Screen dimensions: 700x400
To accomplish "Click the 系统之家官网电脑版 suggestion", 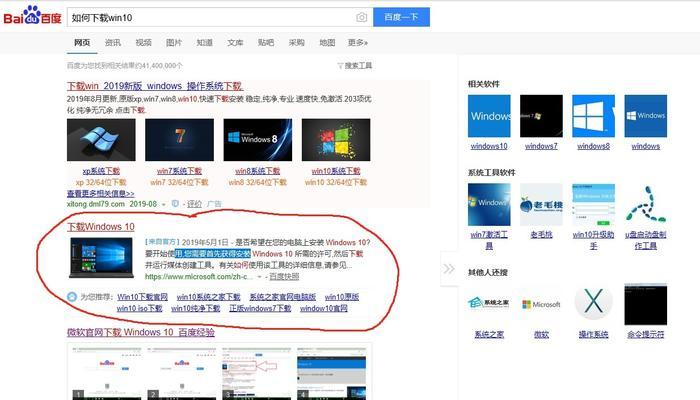I will [x=283, y=297].
